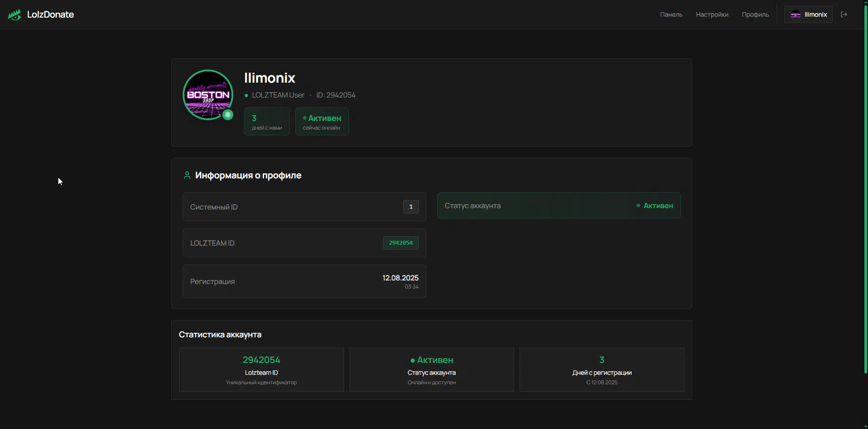Go to the Профиль page link
This screenshot has height=429, width=868.
click(x=755, y=14)
